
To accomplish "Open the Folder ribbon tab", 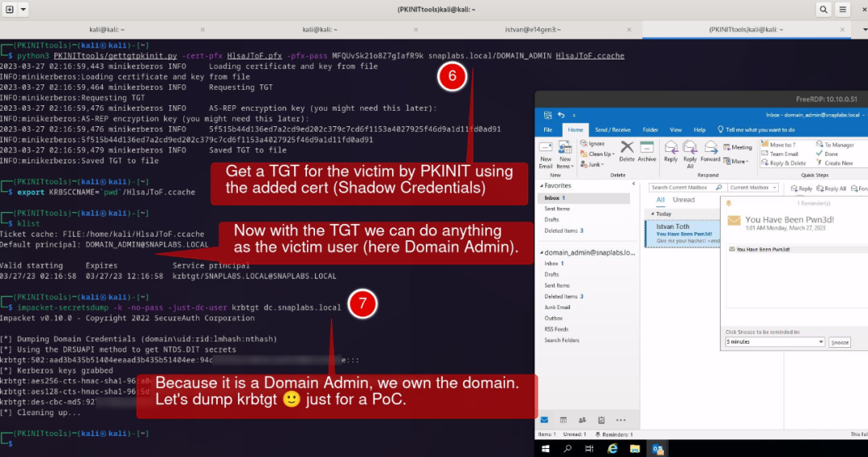I will coord(650,130).
